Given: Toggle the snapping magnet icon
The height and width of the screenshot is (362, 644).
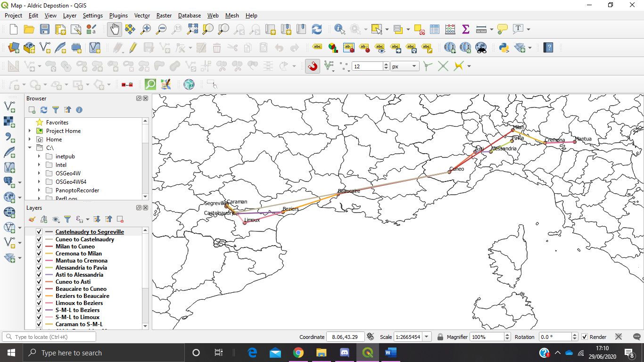Looking at the screenshot, I should click(312, 66).
